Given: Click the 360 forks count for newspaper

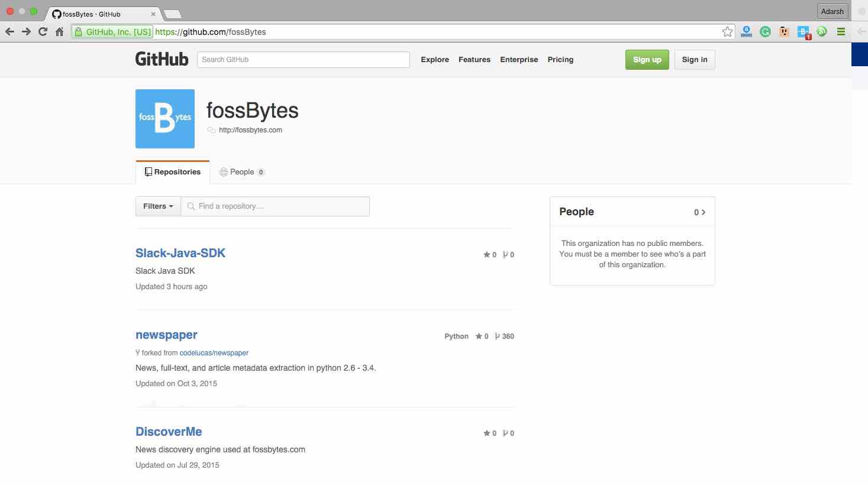Looking at the screenshot, I should (504, 336).
